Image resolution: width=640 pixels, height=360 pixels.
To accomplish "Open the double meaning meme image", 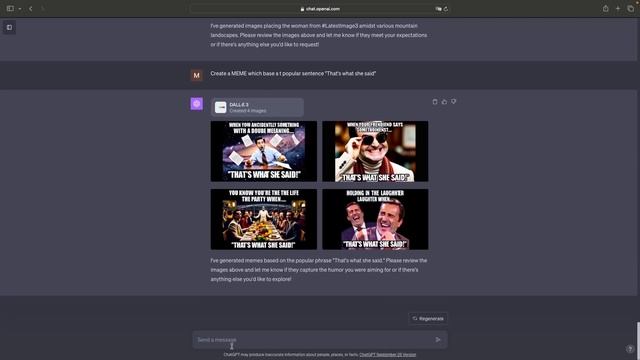I will [264, 151].
